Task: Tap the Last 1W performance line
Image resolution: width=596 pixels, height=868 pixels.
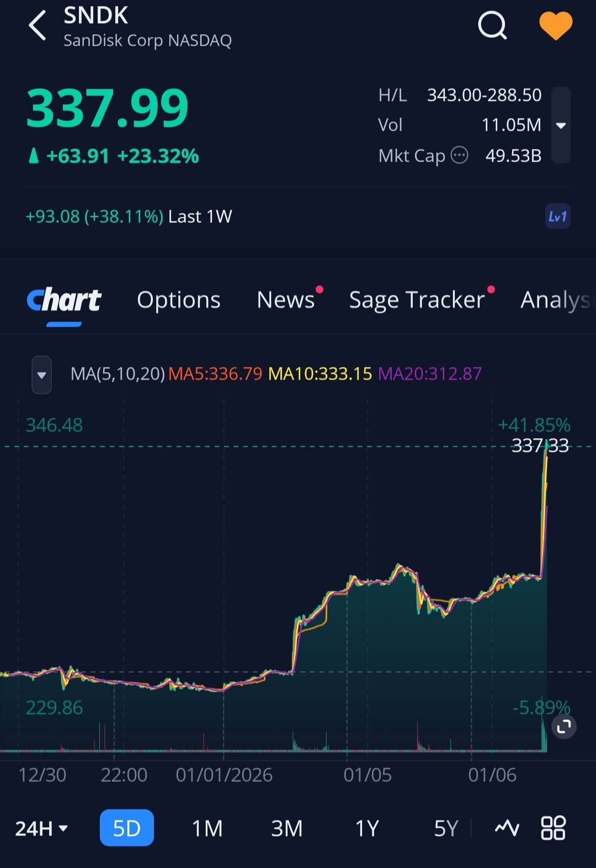Action: (129, 216)
